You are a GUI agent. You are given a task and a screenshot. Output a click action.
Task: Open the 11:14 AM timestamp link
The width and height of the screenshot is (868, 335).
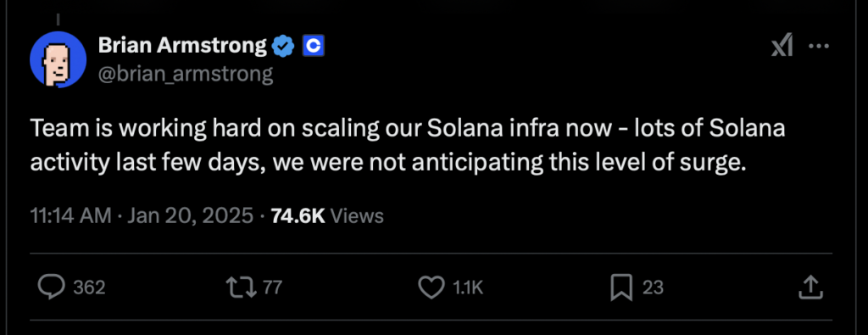71,216
